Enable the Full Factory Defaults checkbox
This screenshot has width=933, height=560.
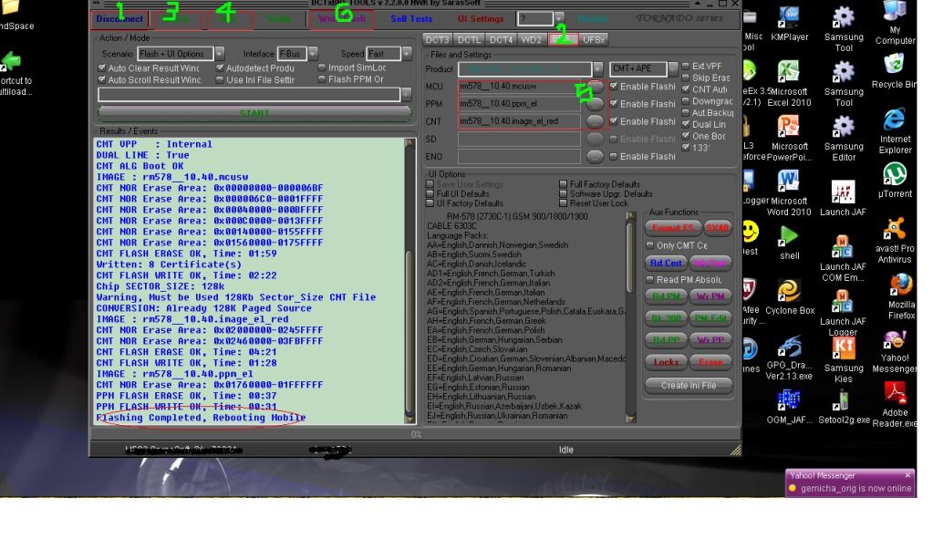tap(563, 184)
